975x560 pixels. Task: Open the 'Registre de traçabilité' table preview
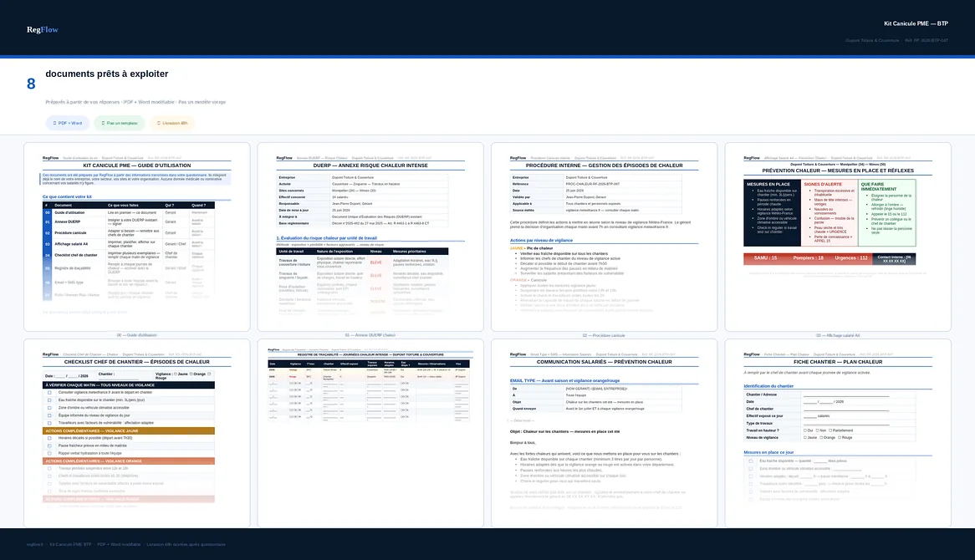(370, 433)
